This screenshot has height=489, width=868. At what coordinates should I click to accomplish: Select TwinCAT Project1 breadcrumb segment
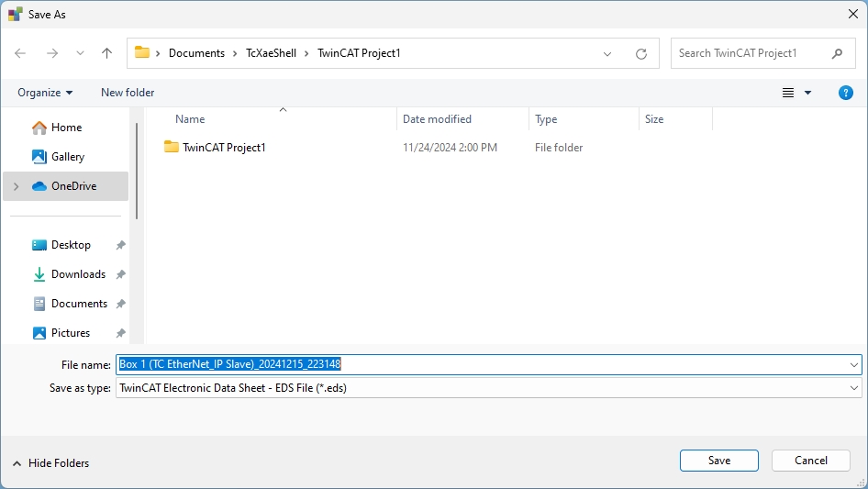(x=359, y=53)
